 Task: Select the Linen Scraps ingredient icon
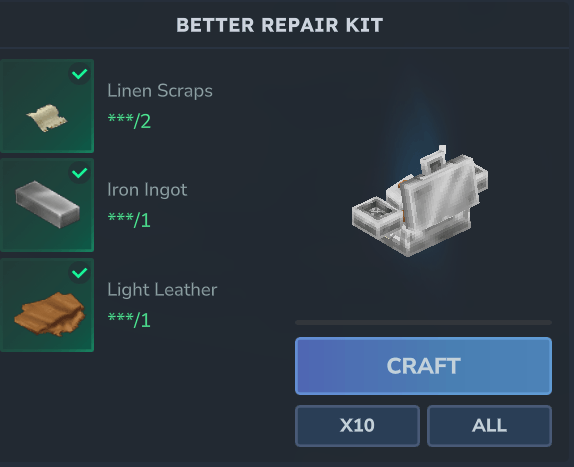47,106
